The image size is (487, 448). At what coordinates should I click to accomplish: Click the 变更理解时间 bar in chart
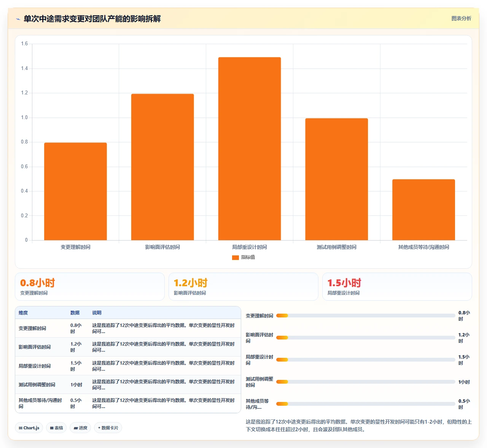75,191
